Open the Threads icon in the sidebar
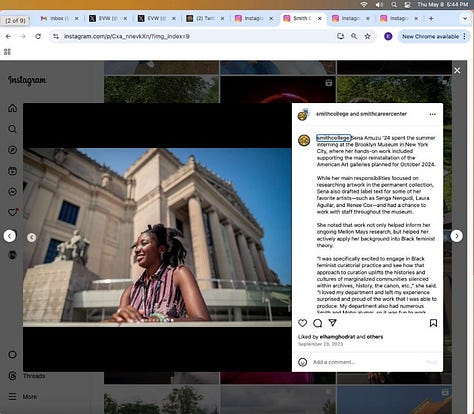The width and height of the screenshot is (474, 414). click(x=12, y=376)
